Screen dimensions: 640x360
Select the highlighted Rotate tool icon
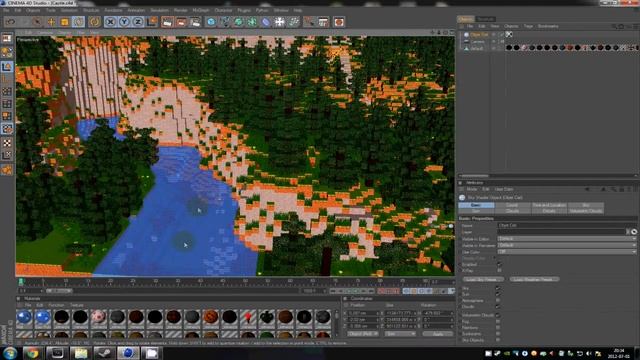pos(78,22)
